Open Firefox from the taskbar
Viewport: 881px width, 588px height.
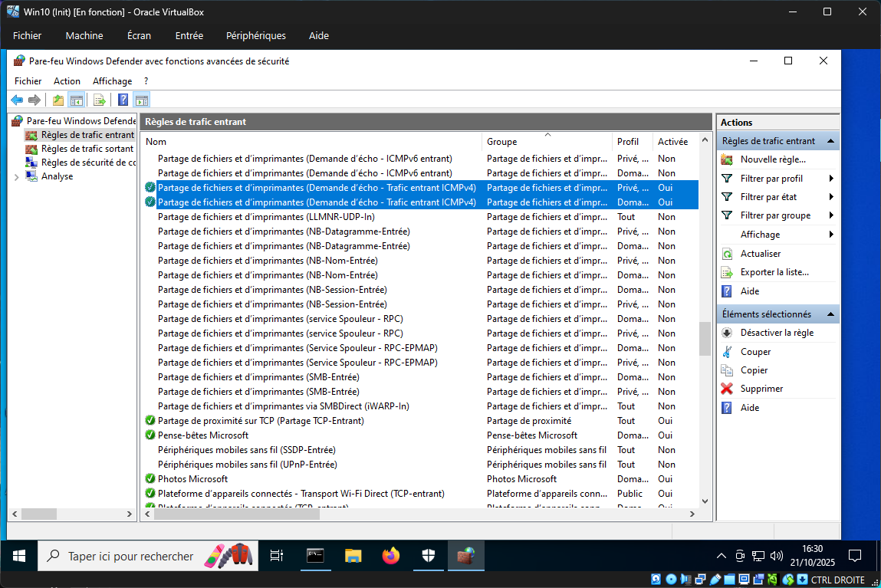[391, 556]
